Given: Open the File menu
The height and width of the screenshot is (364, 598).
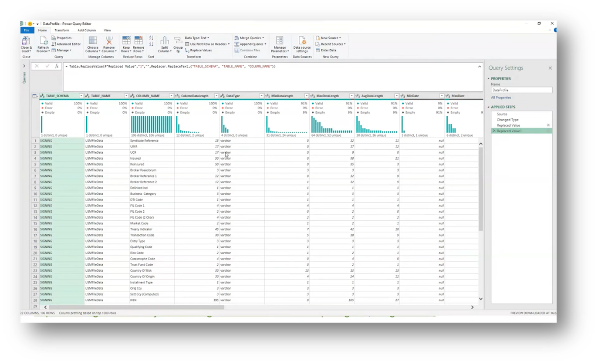Looking at the screenshot, I should pyautogui.click(x=27, y=30).
